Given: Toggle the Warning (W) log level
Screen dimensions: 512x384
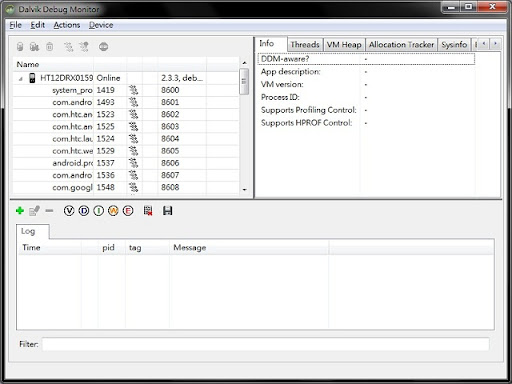Looking at the screenshot, I should tap(113, 211).
